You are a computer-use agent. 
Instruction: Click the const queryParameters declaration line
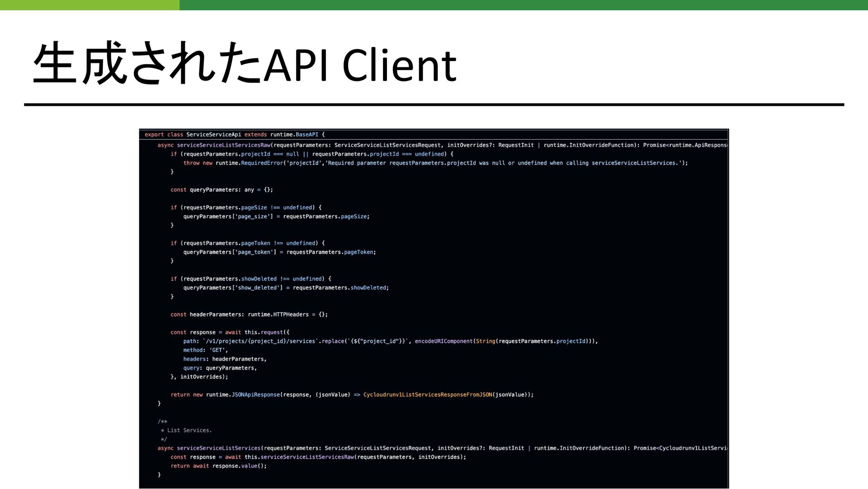tap(222, 190)
